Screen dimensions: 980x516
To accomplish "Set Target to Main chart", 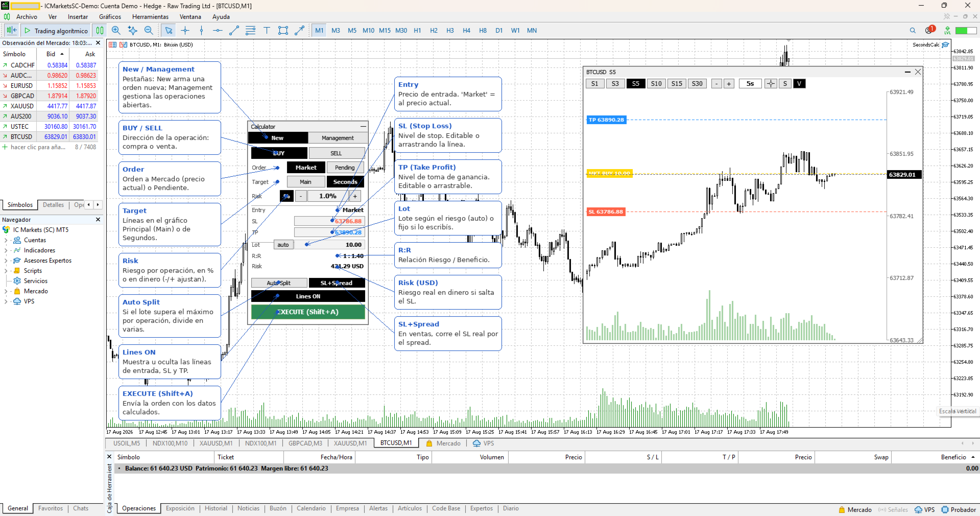I will [x=306, y=182].
